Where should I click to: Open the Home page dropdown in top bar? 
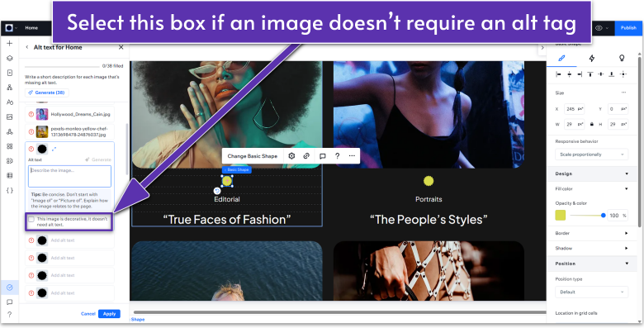(x=31, y=28)
